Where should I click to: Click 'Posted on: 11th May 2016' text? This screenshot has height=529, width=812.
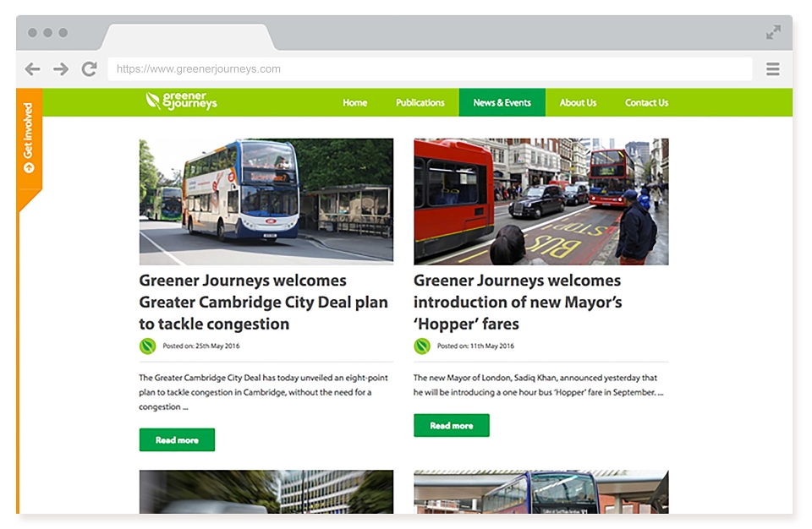coord(475,346)
